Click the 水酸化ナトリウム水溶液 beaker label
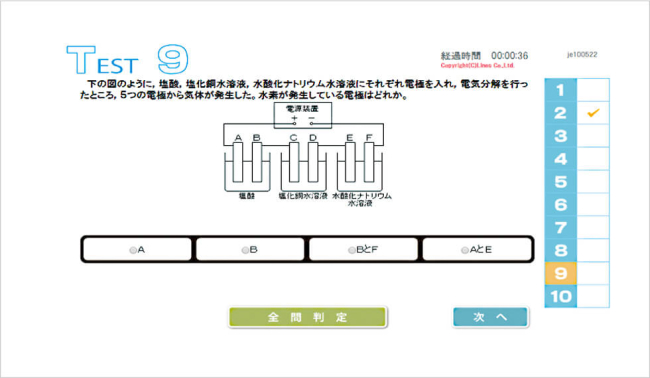 pos(361,199)
